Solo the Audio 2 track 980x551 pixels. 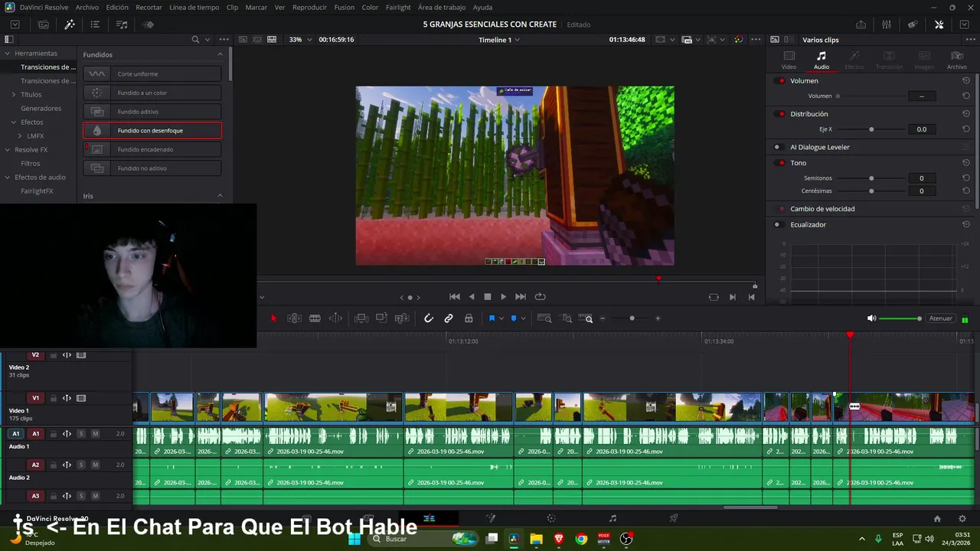(x=80, y=465)
